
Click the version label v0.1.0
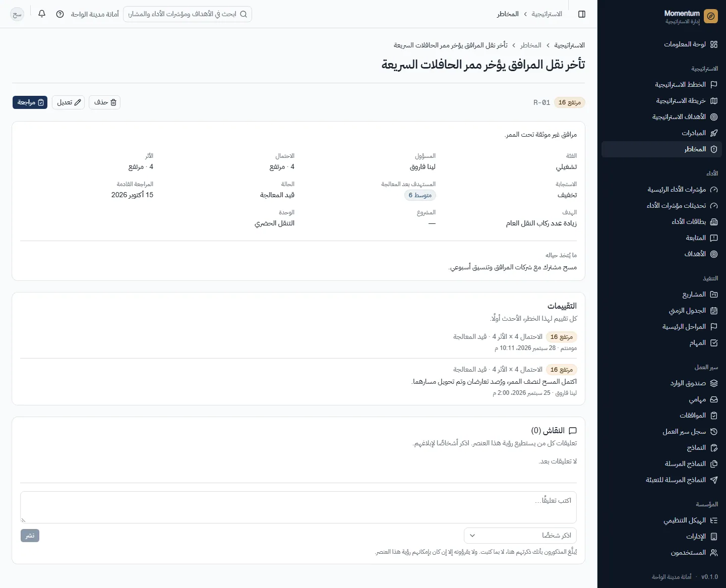coord(709,577)
